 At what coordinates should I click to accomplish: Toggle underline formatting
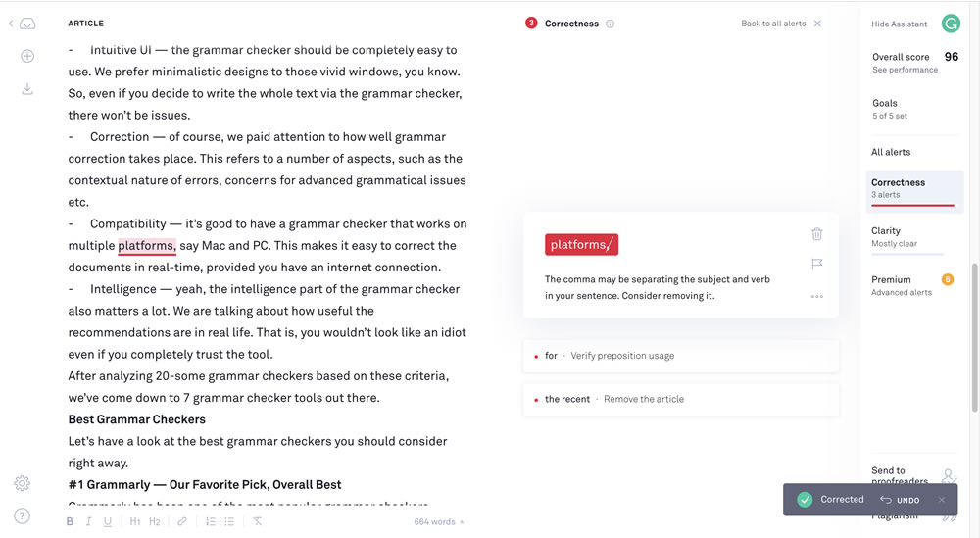(x=108, y=521)
